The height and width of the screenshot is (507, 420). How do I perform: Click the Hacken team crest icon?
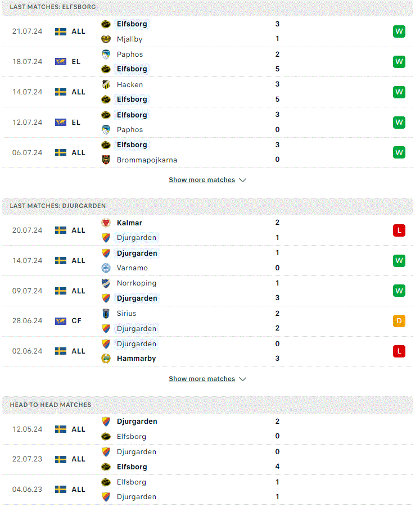point(106,85)
